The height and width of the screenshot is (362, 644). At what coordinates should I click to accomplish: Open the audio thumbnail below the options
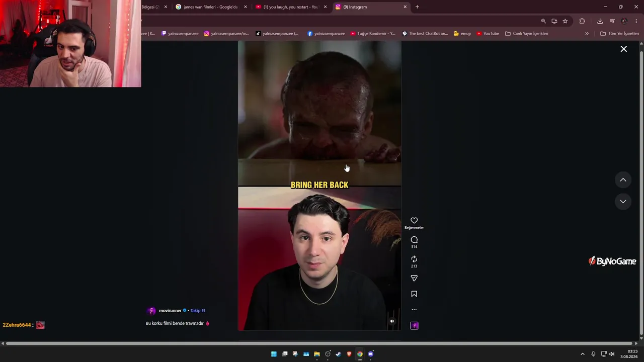[x=414, y=326]
